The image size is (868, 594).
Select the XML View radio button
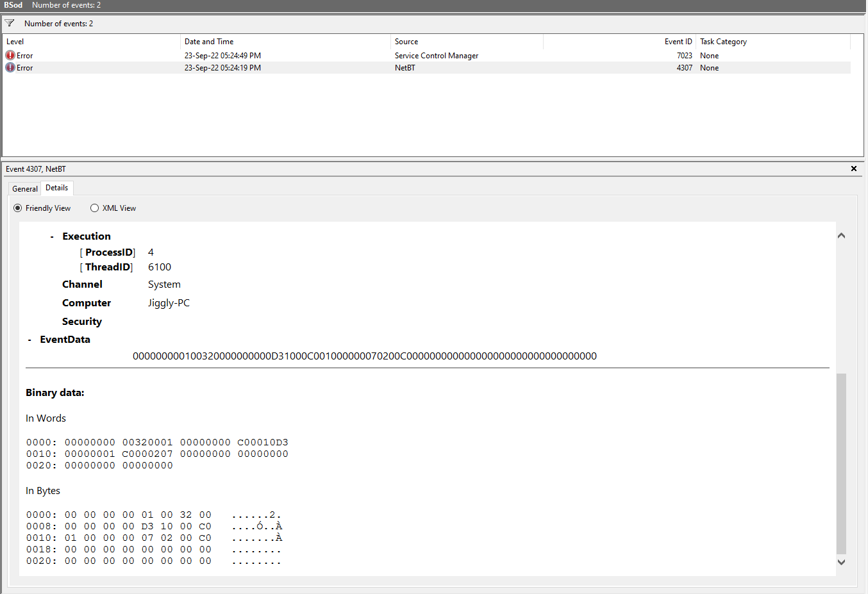95,208
